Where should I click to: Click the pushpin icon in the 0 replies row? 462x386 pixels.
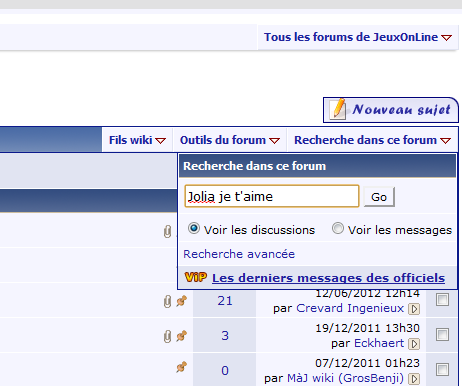point(182,367)
